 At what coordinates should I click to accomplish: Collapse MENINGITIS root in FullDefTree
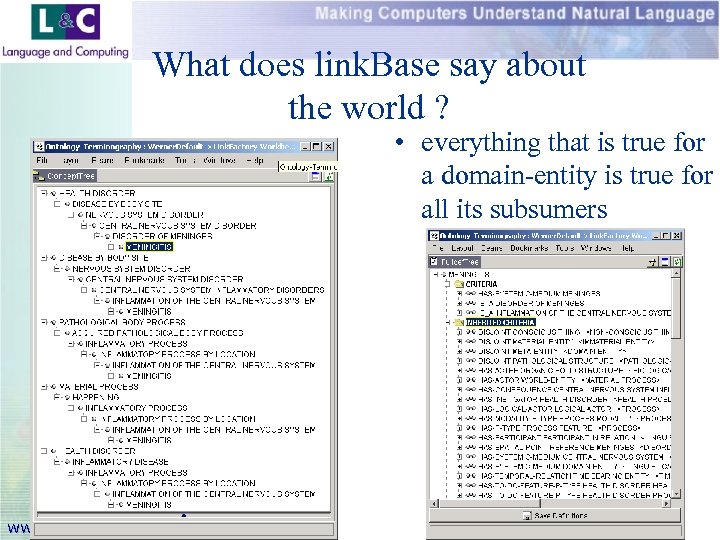pyautogui.click(x=436, y=275)
